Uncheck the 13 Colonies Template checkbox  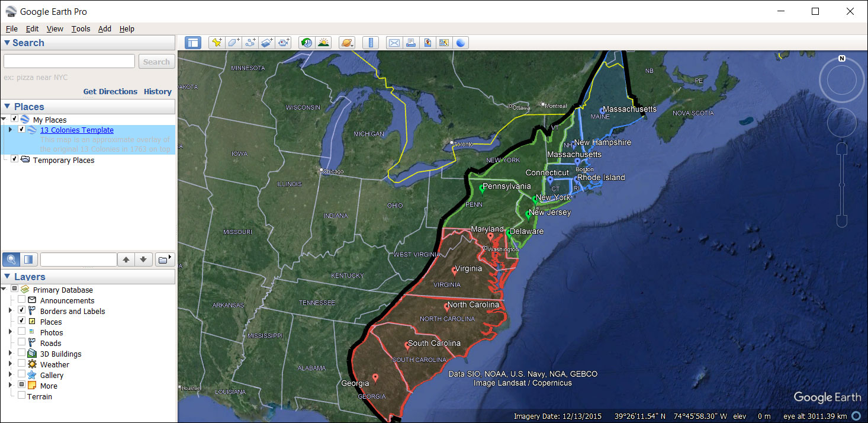[x=22, y=129]
